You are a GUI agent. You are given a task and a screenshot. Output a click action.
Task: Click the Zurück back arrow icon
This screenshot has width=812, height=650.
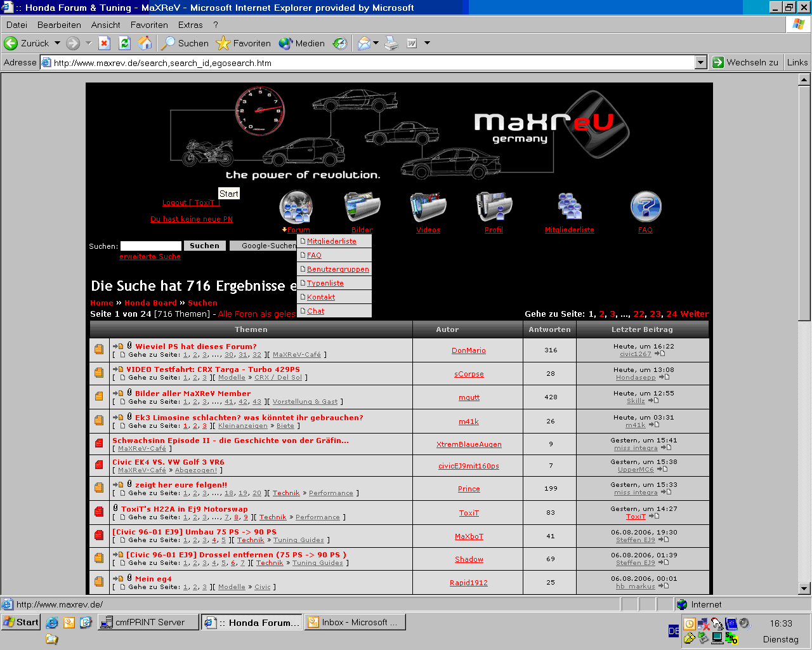[x=11, y=43]
